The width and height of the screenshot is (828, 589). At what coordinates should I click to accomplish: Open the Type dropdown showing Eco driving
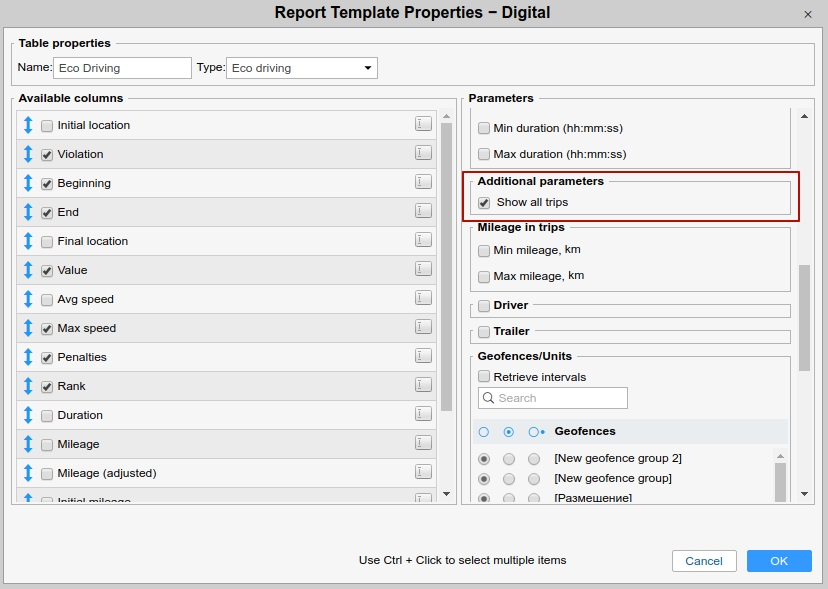pos(301,68)
